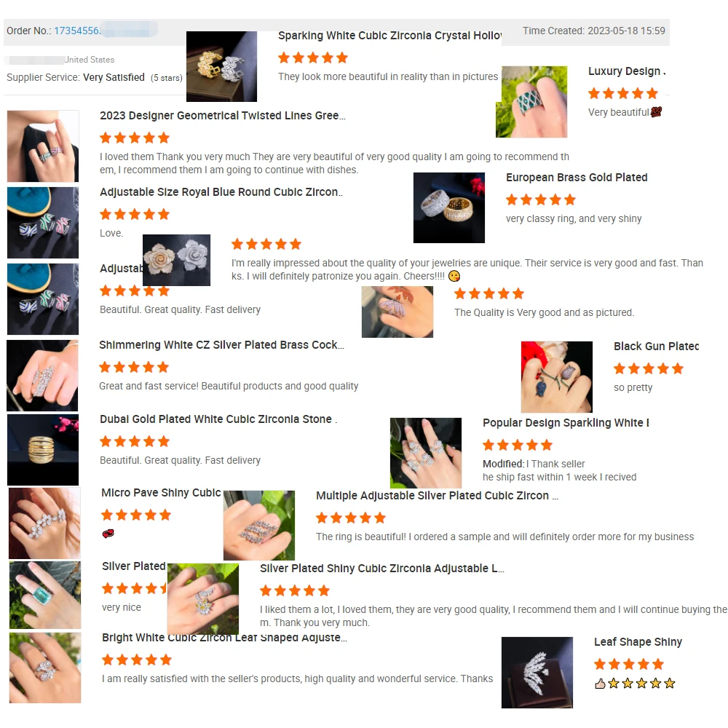Open the gold and white rose flowers thumbnail
Screen dimensions: 728x728
pos(176,260)
